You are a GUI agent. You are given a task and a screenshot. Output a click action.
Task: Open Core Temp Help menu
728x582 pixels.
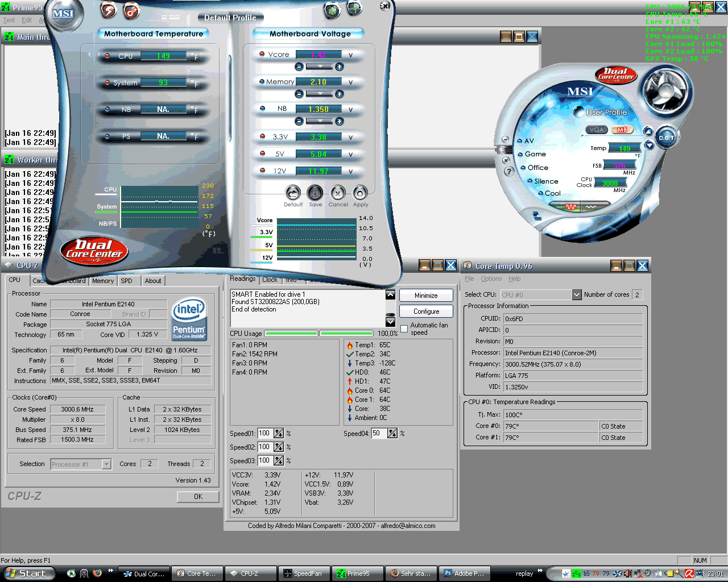pos(515,278)
